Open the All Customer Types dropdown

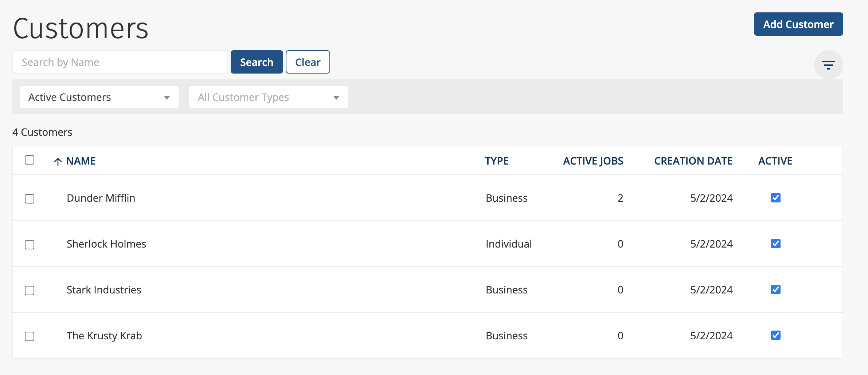(269, 97)
